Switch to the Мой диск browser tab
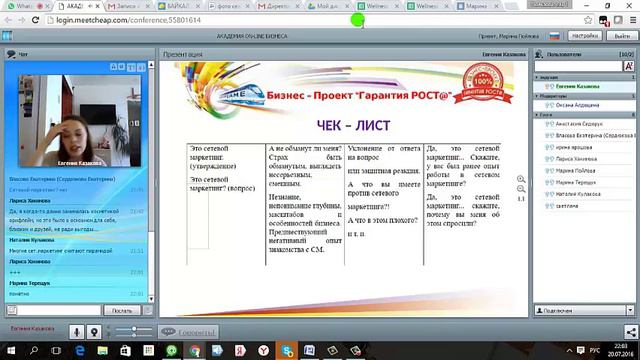 [x=328, y=6]
